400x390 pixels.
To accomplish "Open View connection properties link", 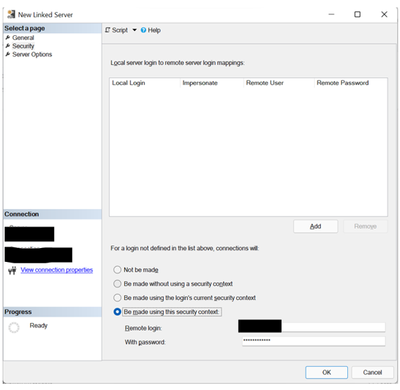I will pyautogui.click(x=57, y=270).
